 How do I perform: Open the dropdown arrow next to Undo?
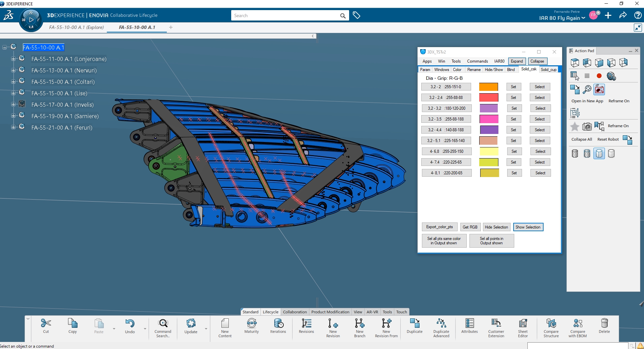tap(145, 329)
